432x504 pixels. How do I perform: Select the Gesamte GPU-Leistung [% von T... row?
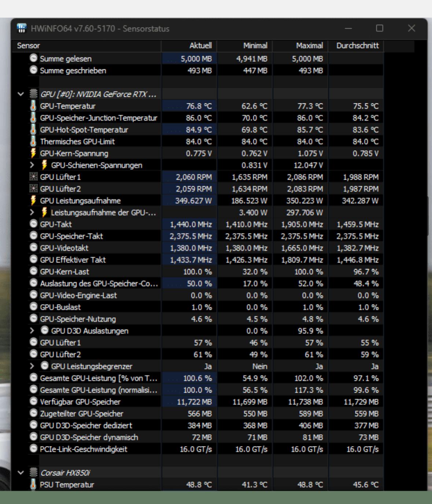[x=198, y=378]
